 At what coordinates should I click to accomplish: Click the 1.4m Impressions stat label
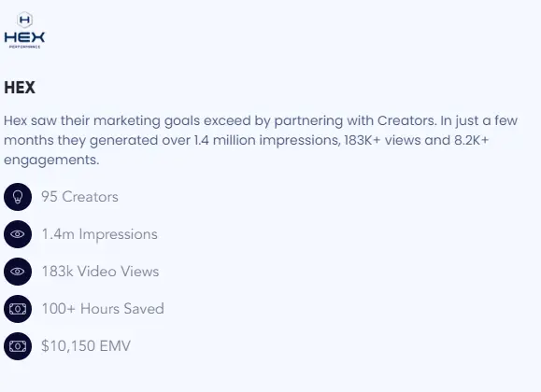pos(100,234)
